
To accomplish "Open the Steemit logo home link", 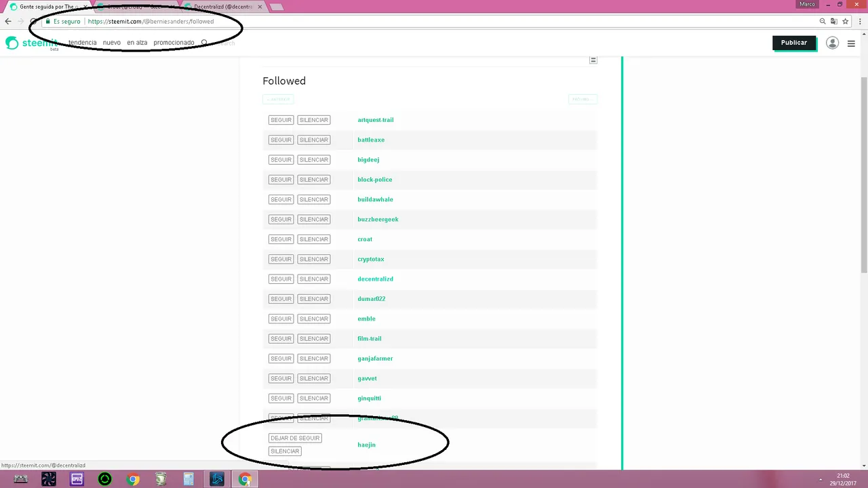I will click(x=31, y=43).
